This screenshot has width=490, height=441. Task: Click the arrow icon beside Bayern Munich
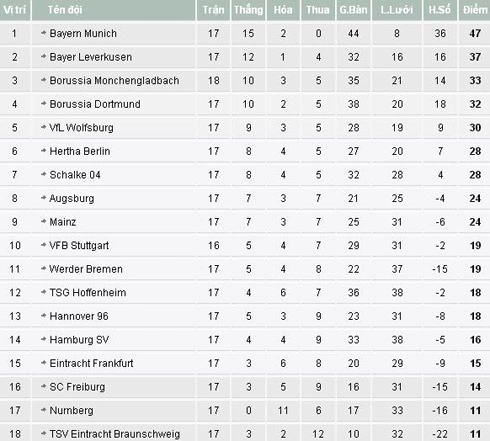(x=43, y=33)
